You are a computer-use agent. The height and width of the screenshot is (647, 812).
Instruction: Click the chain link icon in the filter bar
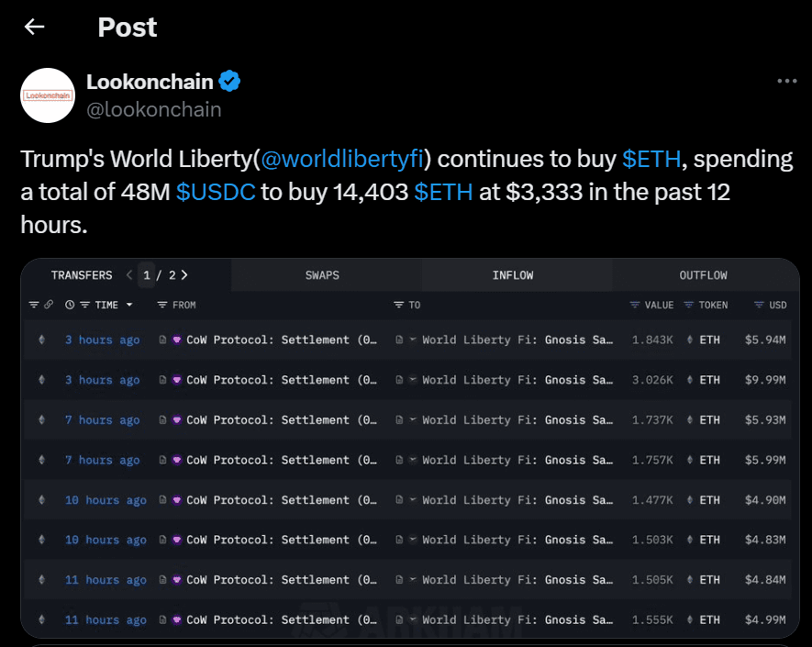click(48, 305)
